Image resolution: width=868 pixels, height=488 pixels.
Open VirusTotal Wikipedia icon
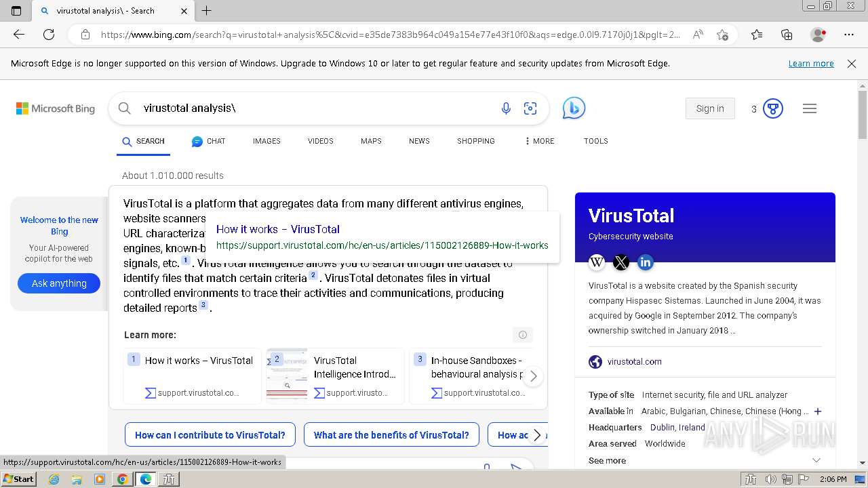597,262
